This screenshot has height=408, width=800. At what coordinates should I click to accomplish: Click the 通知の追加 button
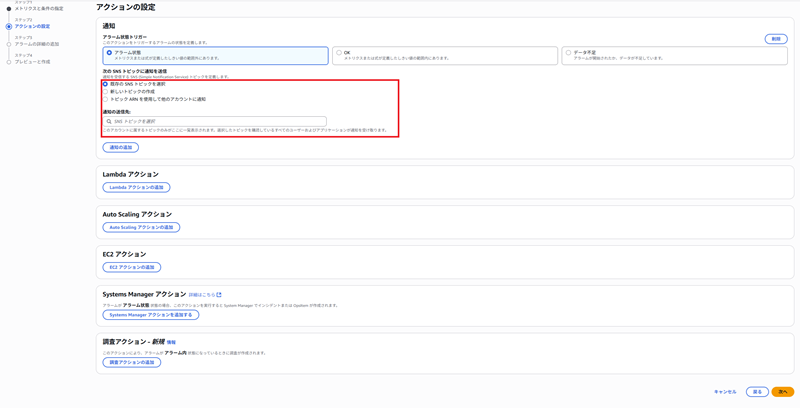120,147
